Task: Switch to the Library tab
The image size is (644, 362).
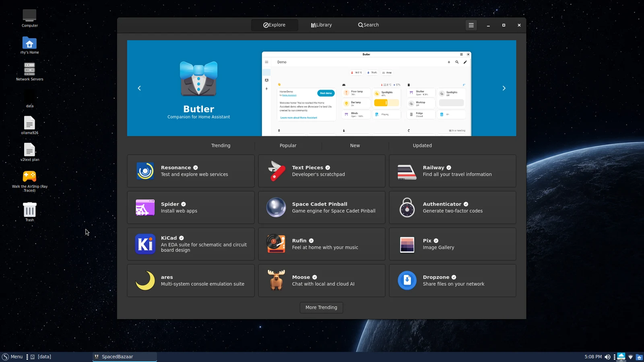Action: 321,25
